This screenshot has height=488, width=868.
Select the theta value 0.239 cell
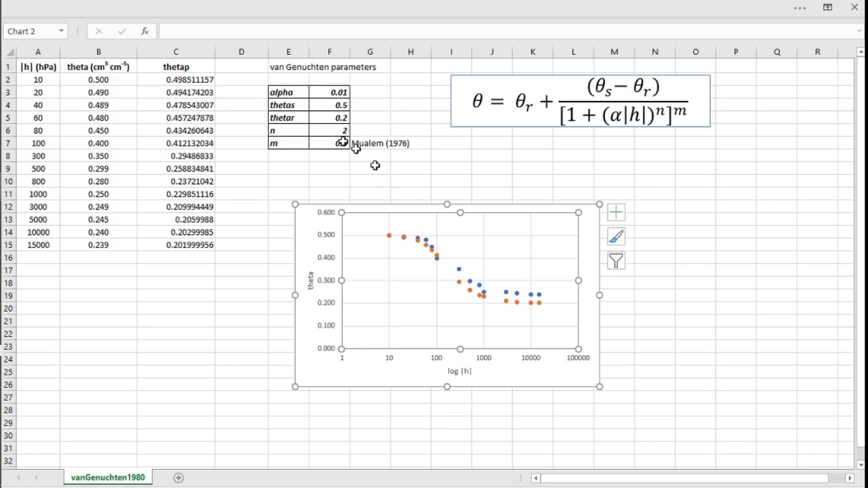coord(98,245)
